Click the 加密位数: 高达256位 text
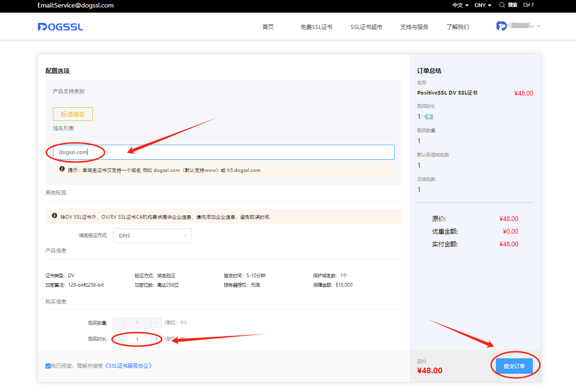Viewport: 576px width, 392px height. point(157,285)
